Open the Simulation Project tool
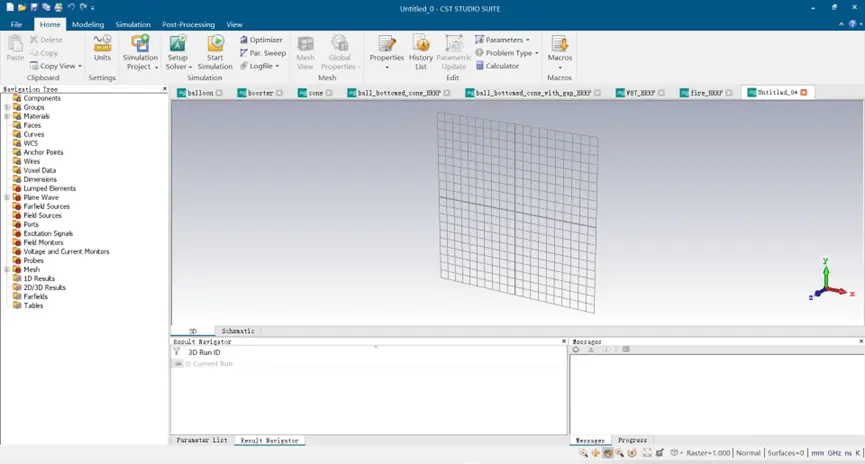Image resolution: width=865 pixels, height=464 pixels. tap(140, 52)
